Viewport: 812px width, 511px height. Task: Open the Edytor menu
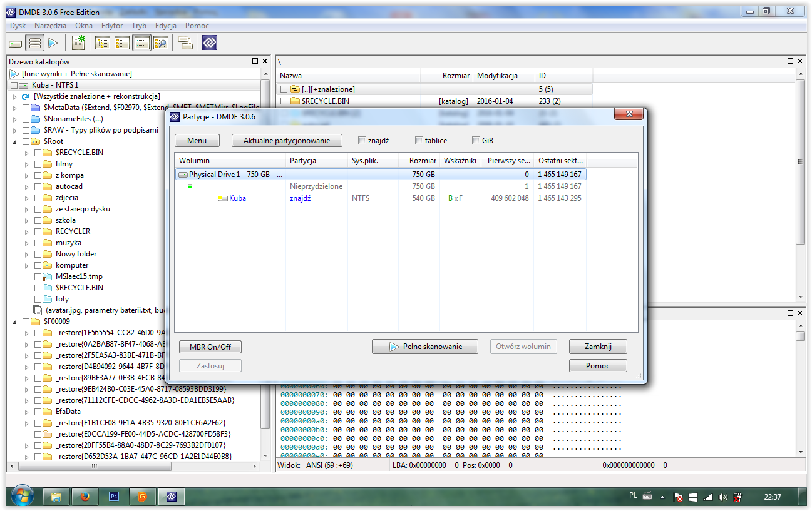coord(112,26)
